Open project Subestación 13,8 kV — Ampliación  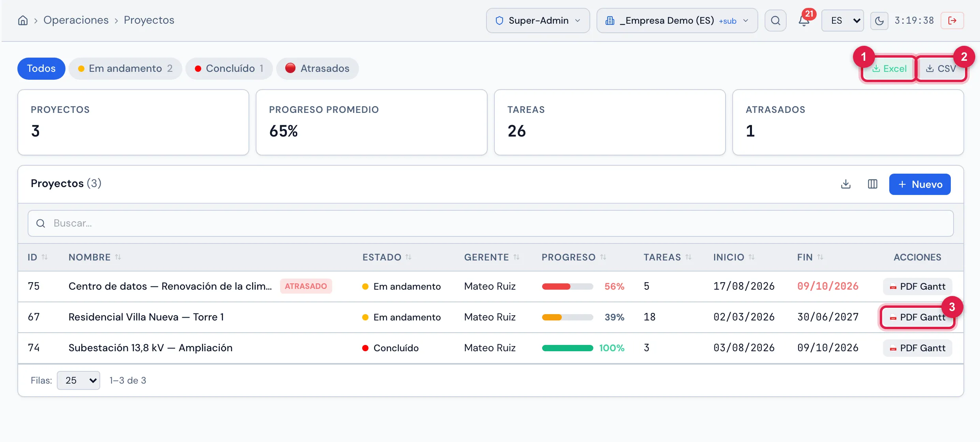tap(150, 348)
